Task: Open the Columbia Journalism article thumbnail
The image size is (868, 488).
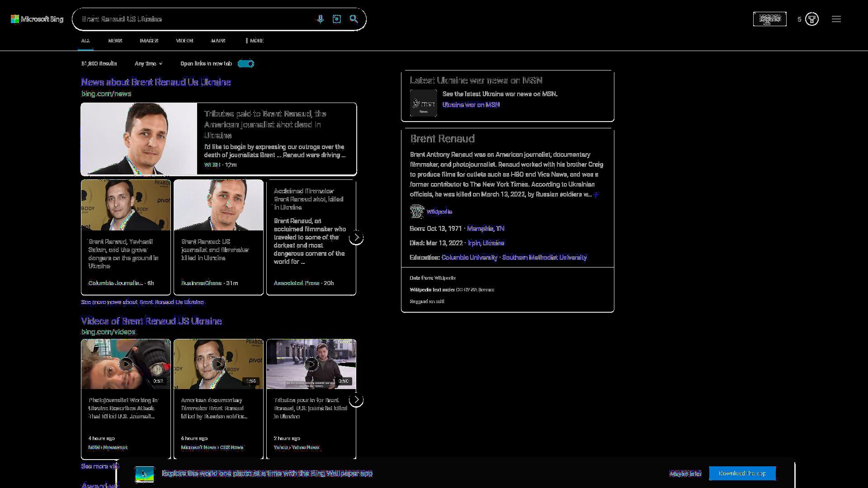Action: pyautogui.click(x=126, y=205)
